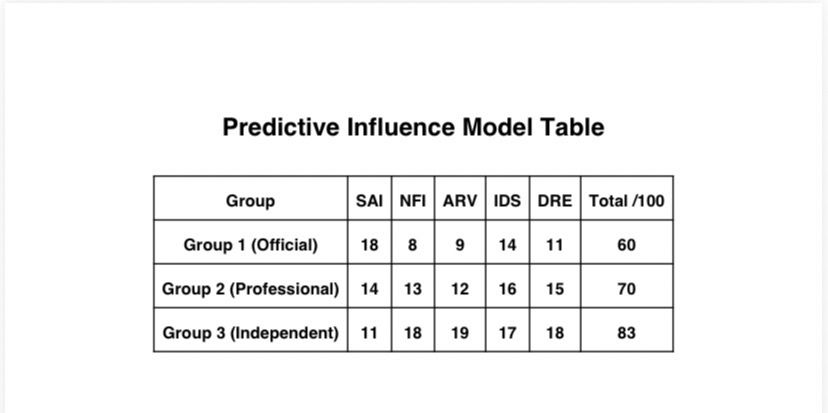Select Group 2 DRE value 15

tap(555, 289)
